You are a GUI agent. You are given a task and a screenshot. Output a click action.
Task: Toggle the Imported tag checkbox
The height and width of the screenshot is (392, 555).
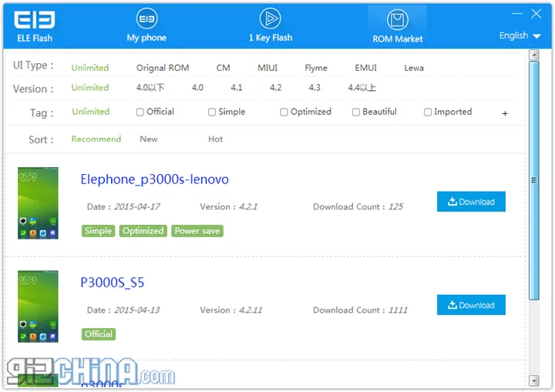428,112
